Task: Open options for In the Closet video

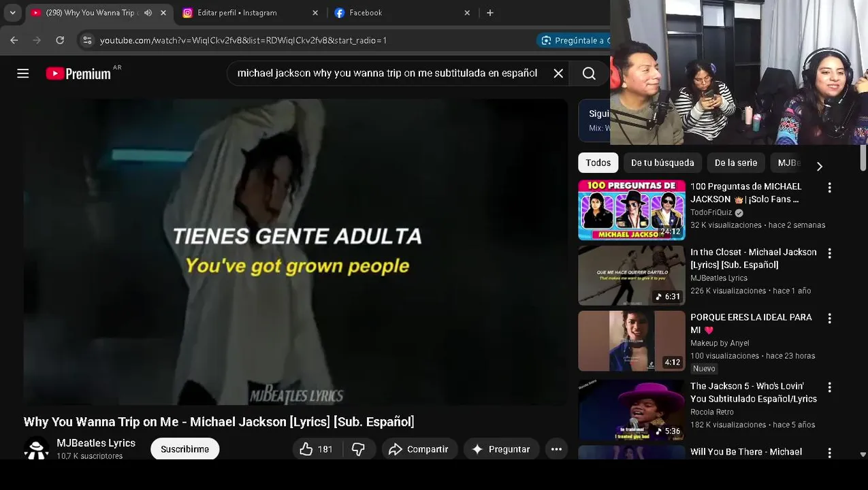Action: 829,253
